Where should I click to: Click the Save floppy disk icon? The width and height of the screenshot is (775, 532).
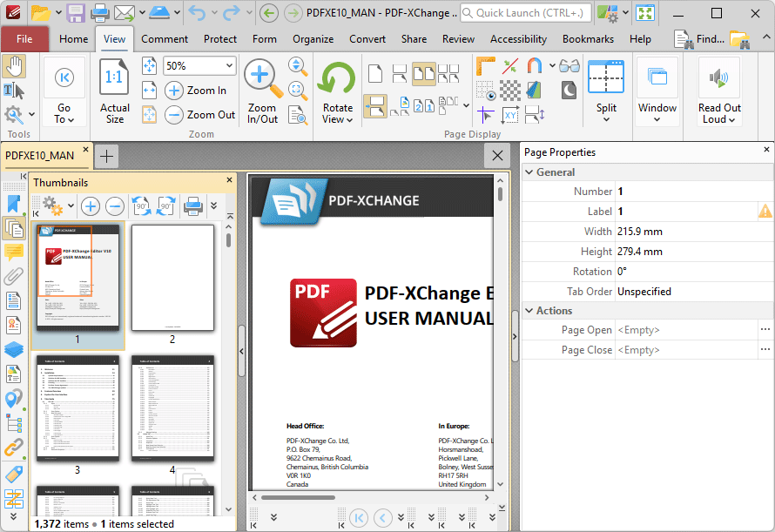coord(76,13)
